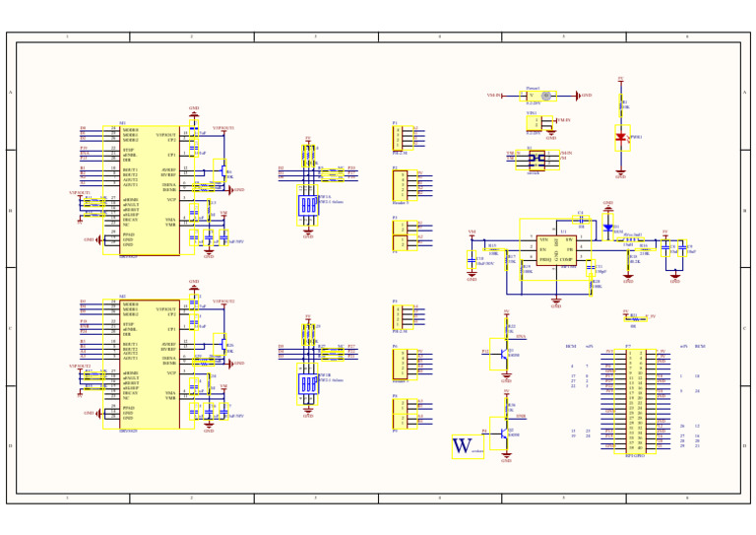Click the lower SW1B DIP switch symbol
Image resolution: width=756 pixels, height=535 pixels.
point(307,383)
